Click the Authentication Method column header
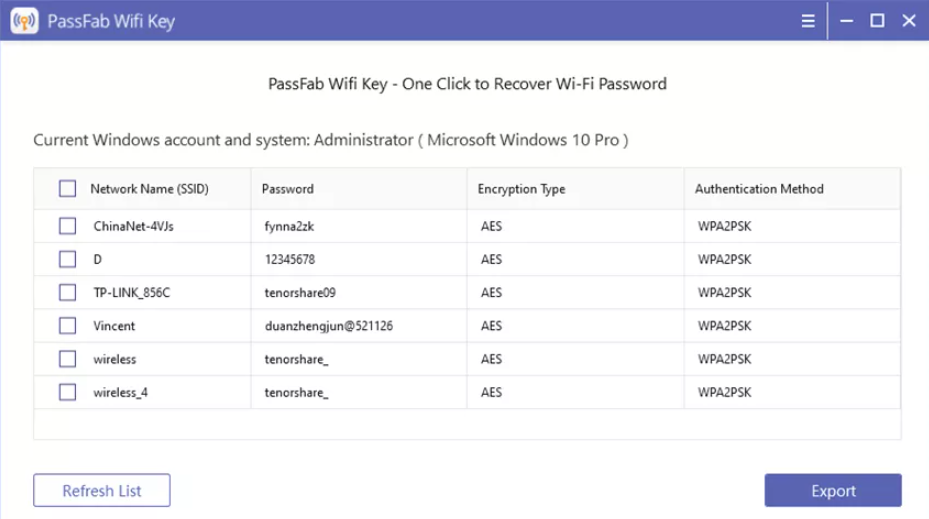 click(759, 189)
